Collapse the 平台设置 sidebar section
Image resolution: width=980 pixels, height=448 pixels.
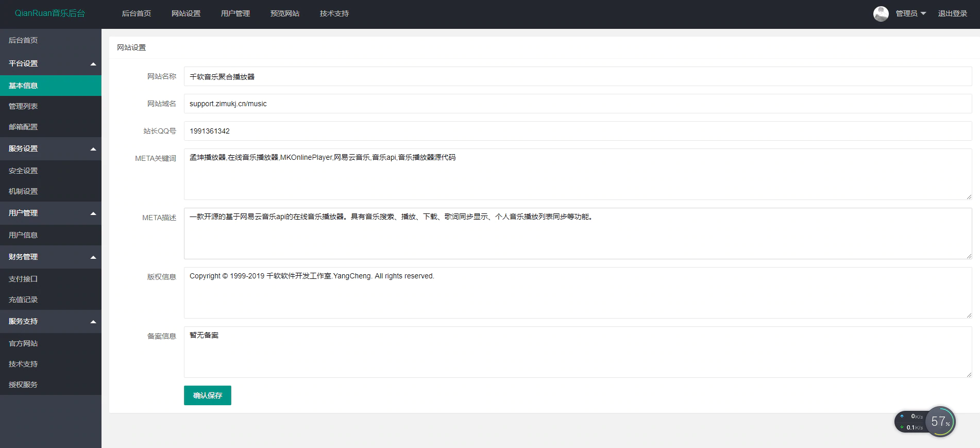pos(50,63)
